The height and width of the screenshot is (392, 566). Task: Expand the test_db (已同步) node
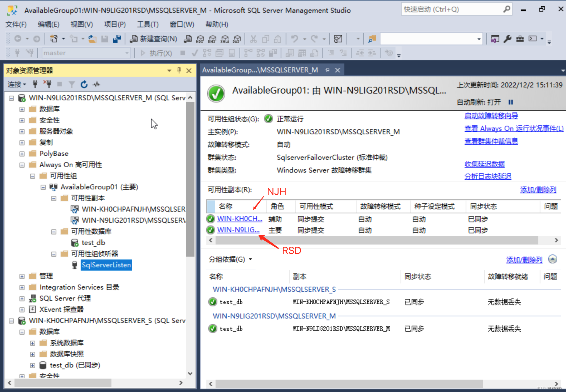[32, 365]
